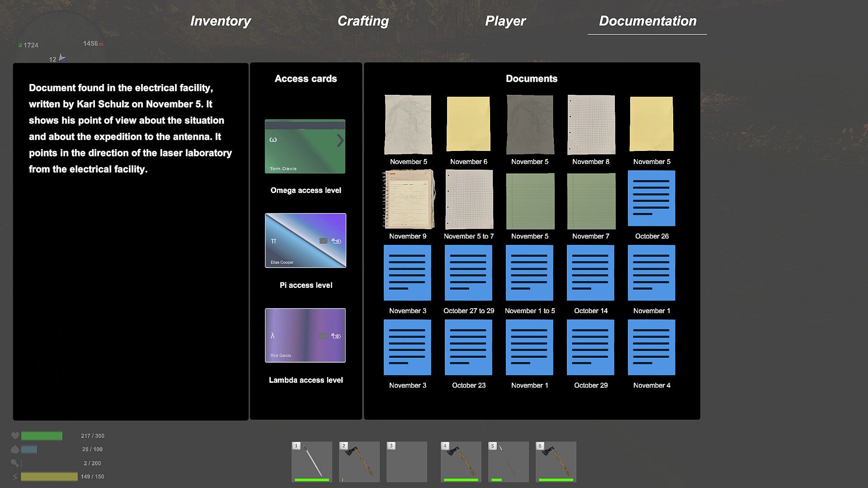Viewport: 868px width, 488px height.
Task: Select the sword in hotbar slot 1
Action: 312,462
